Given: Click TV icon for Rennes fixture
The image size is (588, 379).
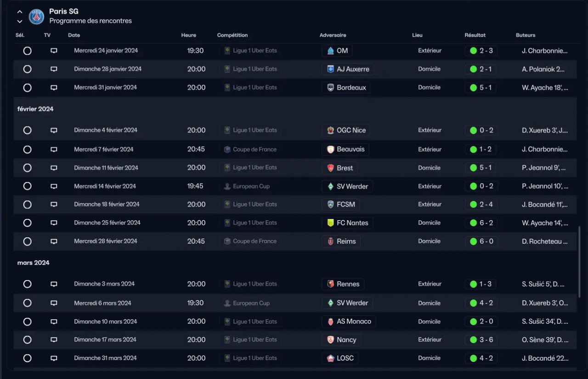Looking at the screenshot, I should (x=54, y=284).
